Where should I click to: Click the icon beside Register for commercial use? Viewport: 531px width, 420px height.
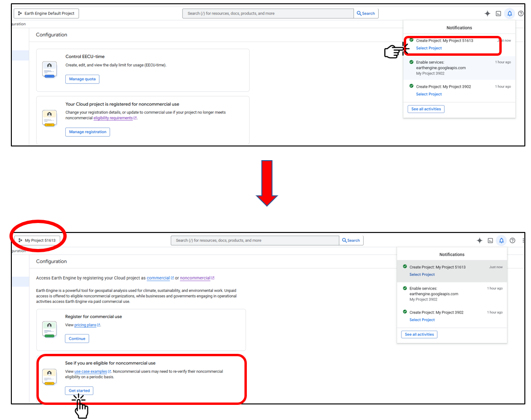coord(49,329)
